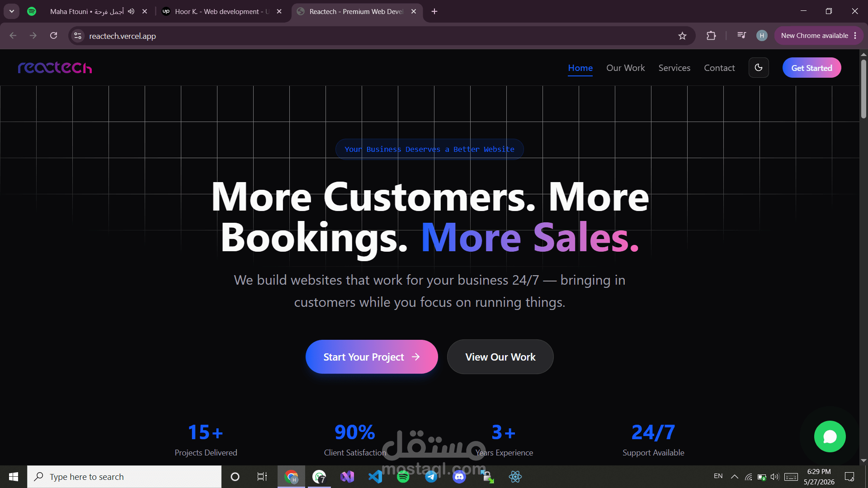Click the Reactech logo
868x488 pixels.
55,67
